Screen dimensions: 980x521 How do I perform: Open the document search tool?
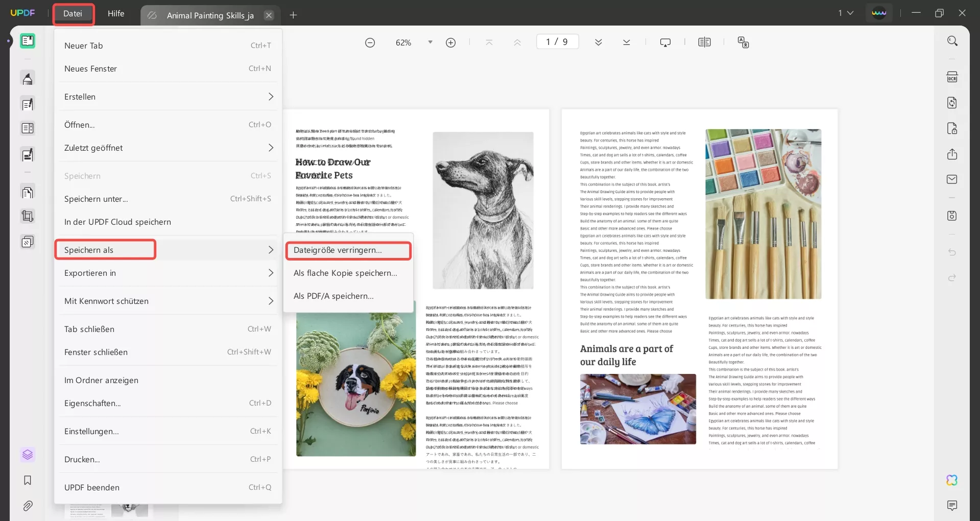(x=952, y=40)
